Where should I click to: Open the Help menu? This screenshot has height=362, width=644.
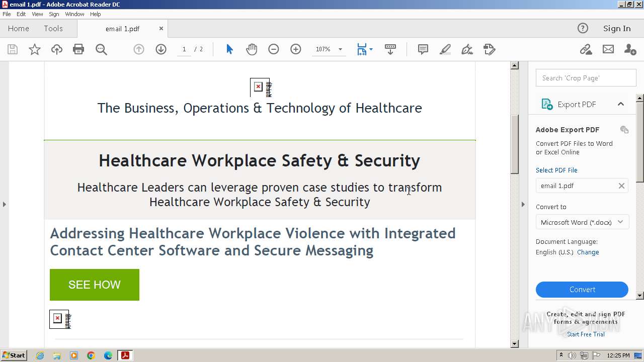95,14
